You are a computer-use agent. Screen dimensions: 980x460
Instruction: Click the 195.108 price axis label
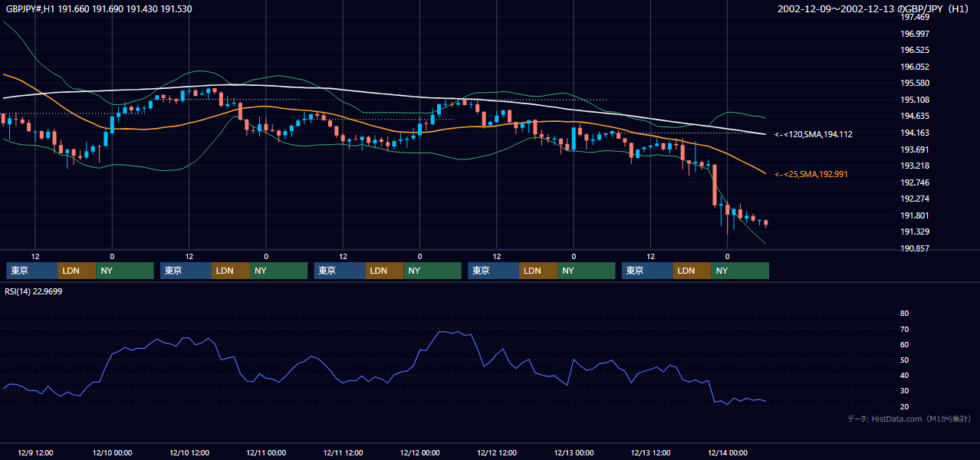[x=915, y=100]
